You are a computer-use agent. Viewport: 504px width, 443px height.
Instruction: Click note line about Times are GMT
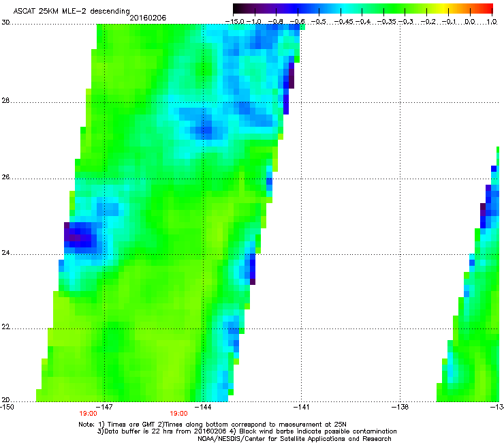tap(212, 425)
